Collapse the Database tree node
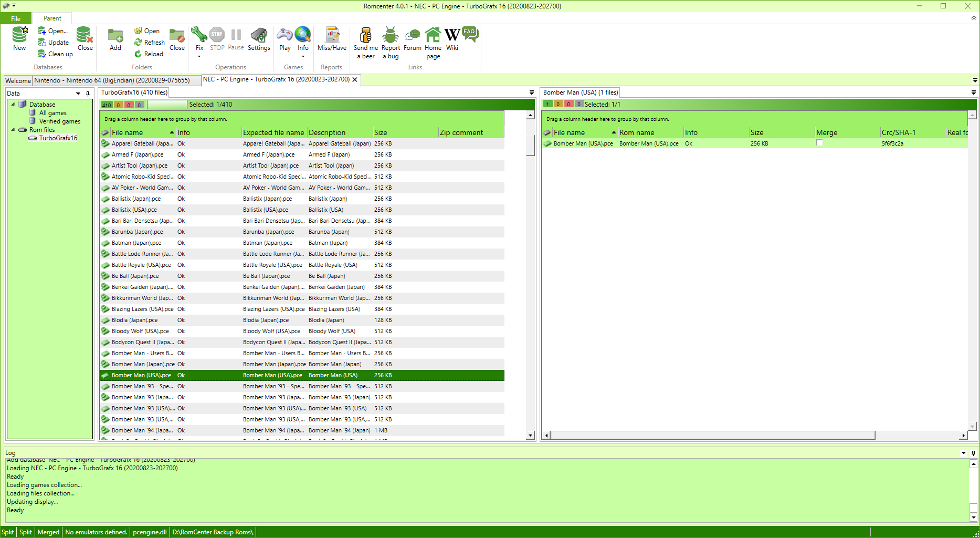The height and width of the screenshot is (538, 980). (x=13, y=104)
